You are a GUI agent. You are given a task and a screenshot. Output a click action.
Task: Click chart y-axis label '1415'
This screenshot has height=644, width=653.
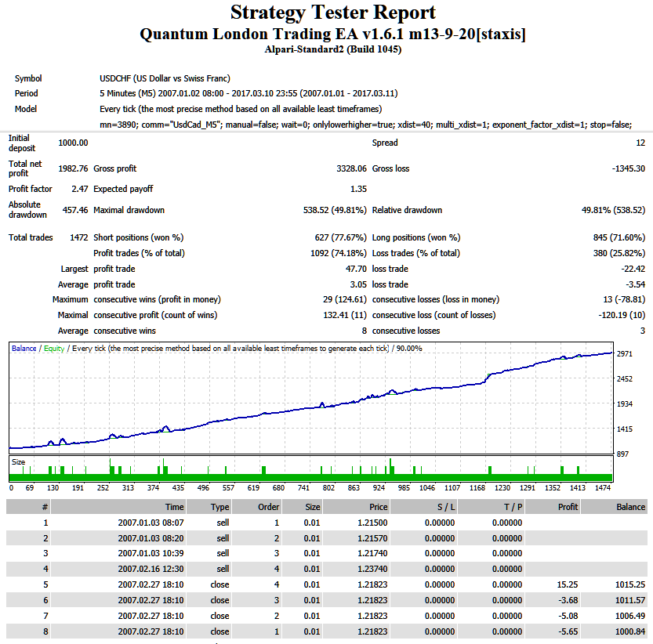click(624, 429)
